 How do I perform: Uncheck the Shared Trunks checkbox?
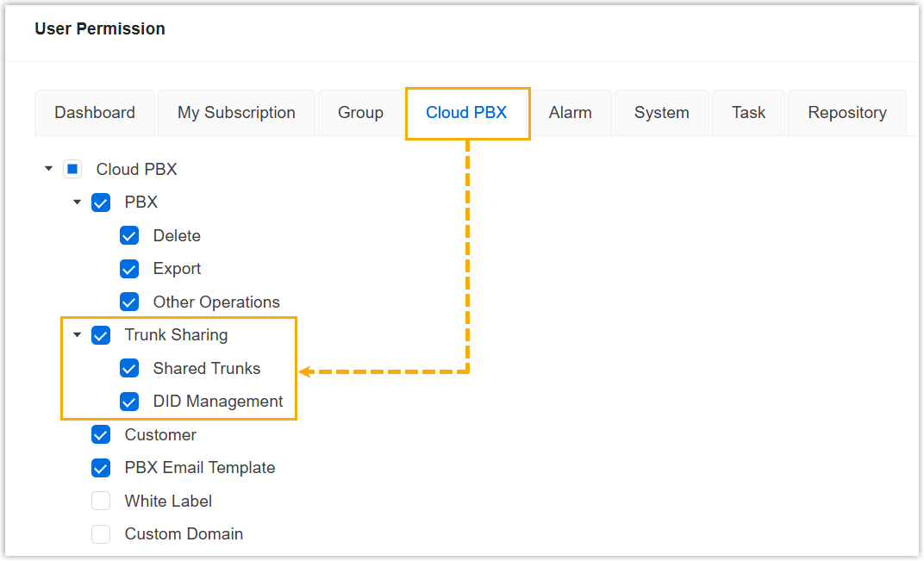(x=129, y=369)
